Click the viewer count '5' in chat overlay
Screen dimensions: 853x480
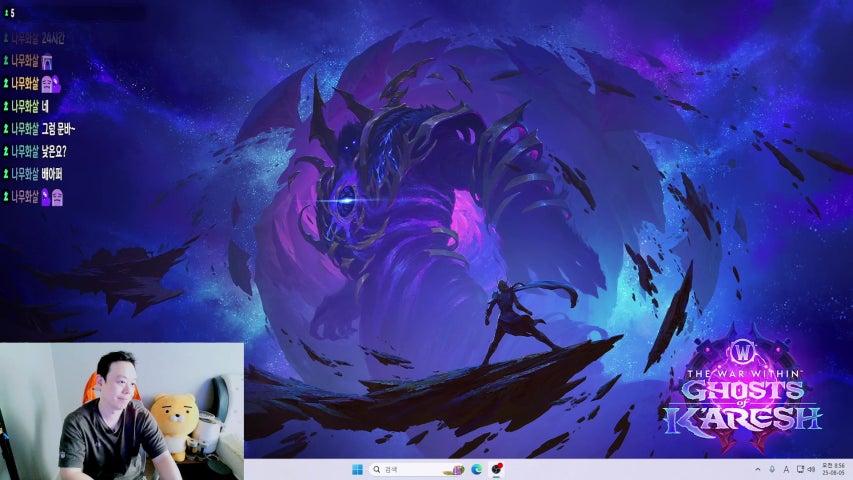(x=12, y=13)
